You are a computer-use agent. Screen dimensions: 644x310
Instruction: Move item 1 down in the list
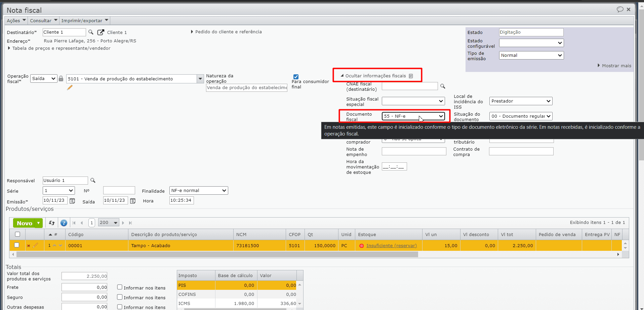point(61,245)
